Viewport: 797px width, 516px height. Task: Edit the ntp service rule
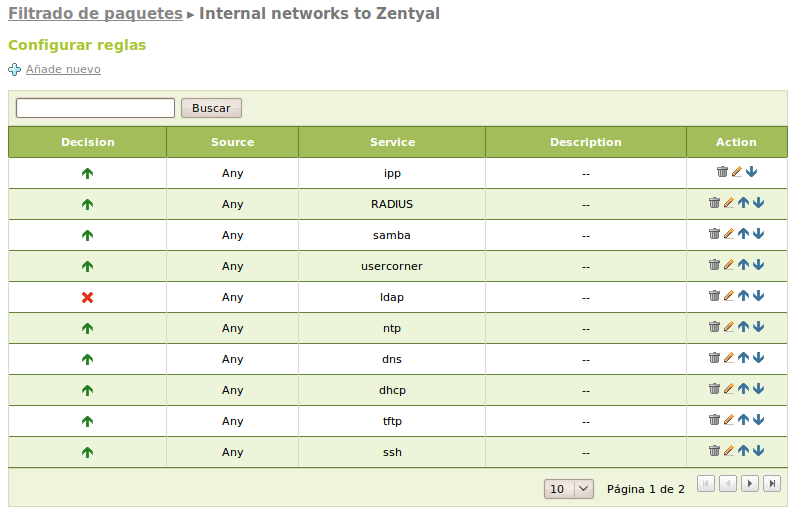click(729, 327)
